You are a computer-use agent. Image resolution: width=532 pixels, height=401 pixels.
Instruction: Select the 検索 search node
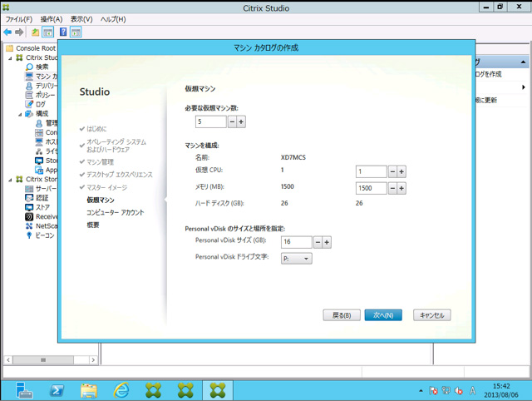37,67
